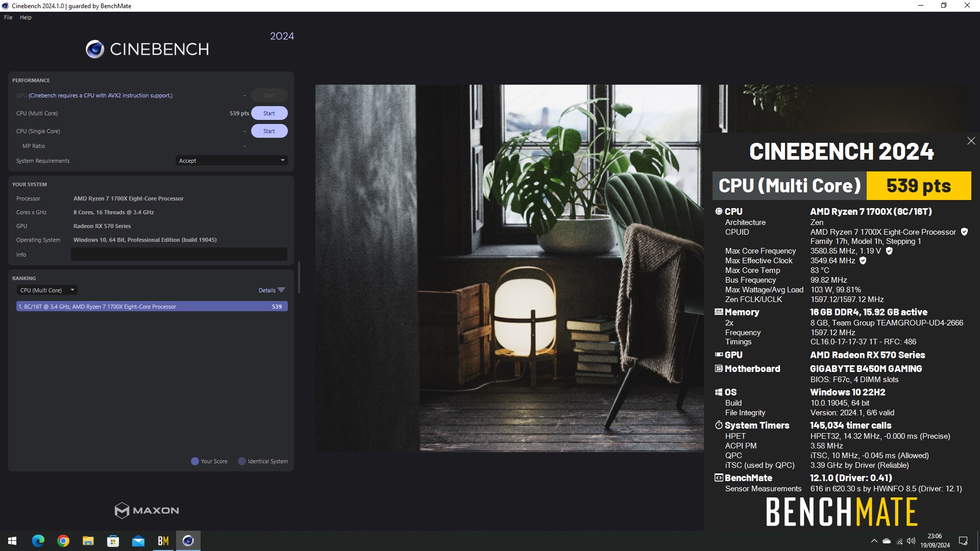Click the CPU chip icon in BenchMate panel
Screen dimensions: 980x551
(719, 211)
